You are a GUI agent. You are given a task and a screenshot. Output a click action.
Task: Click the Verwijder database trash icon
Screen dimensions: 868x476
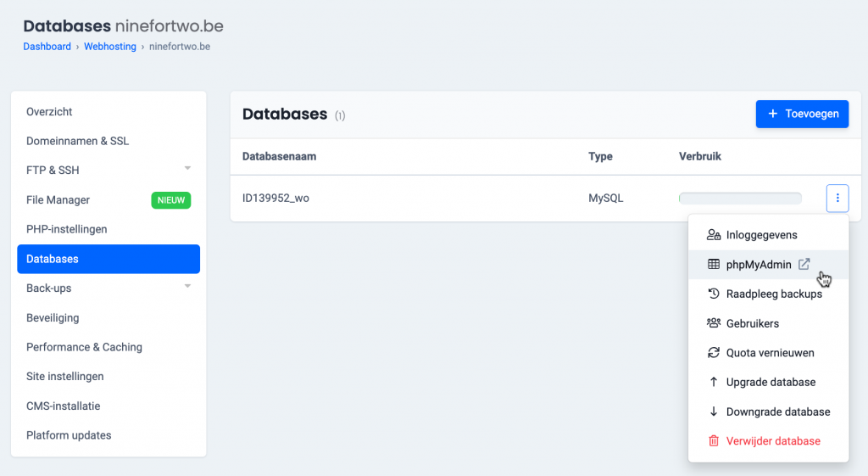pyautogui.click(x=714, y=441)
